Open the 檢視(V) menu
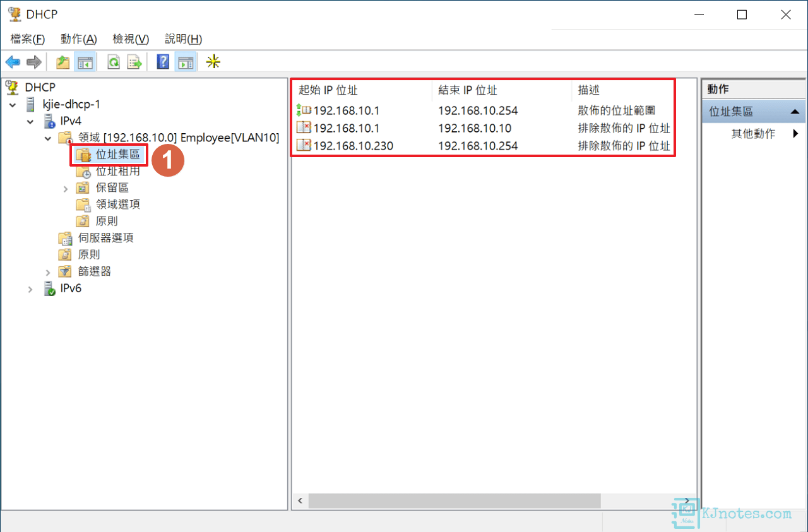Viewport: 808px width, 532px height. coord(131,39)
